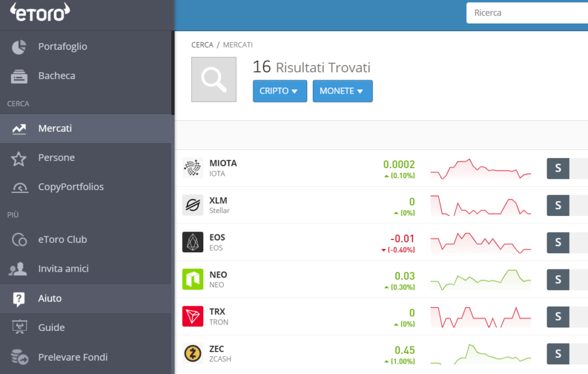Click the MIOTA coin logo
Image resolution: width=588 pixels, height=374 pixels.
[193, 168]
